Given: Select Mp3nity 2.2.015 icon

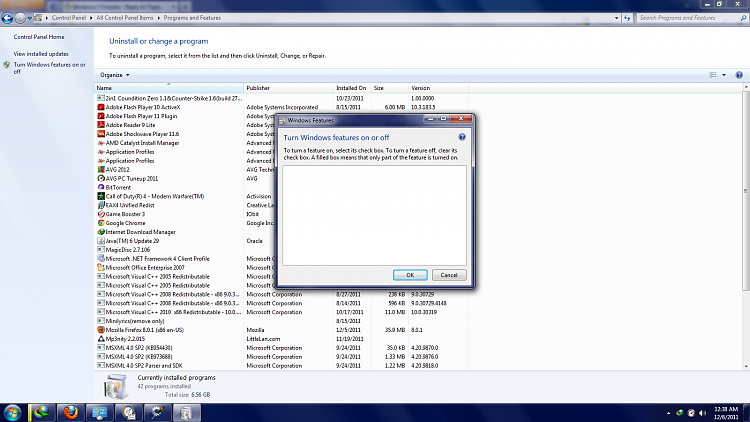Looking at the screenshot, I should click(101, 339).
